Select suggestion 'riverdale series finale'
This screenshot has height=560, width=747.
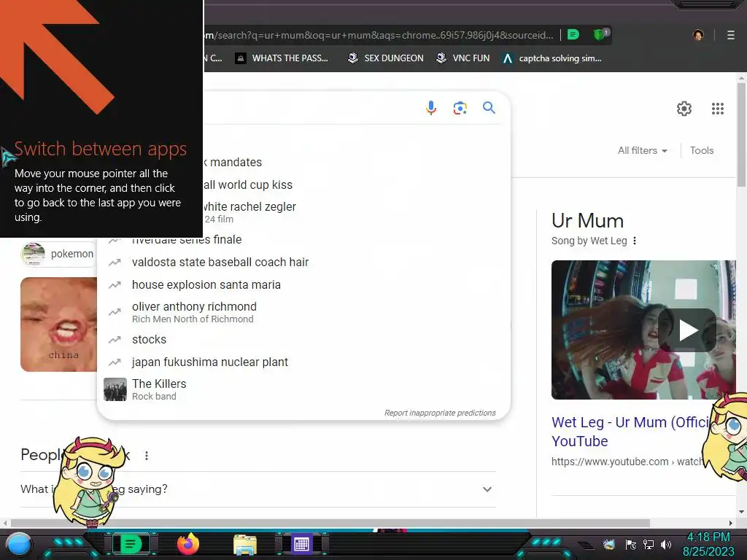coord(303,240)
